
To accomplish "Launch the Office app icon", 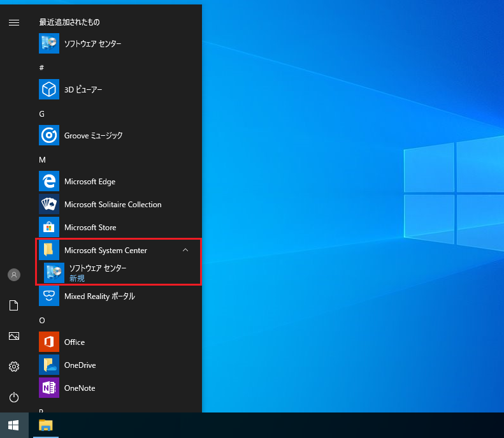I will click(49, 342).
